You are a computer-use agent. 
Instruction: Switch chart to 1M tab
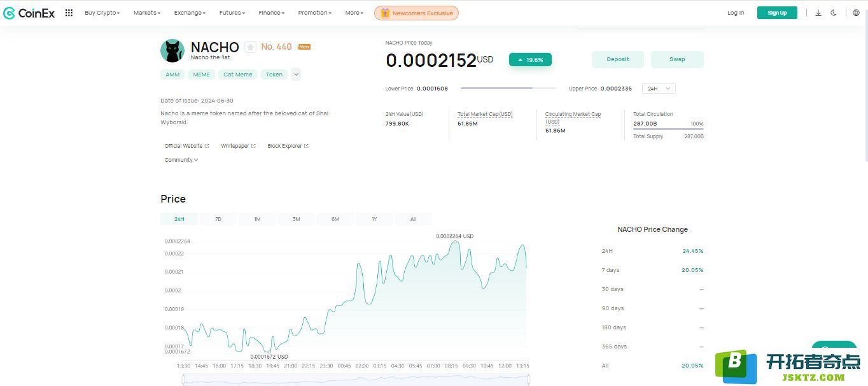click(x=257, y=219)
